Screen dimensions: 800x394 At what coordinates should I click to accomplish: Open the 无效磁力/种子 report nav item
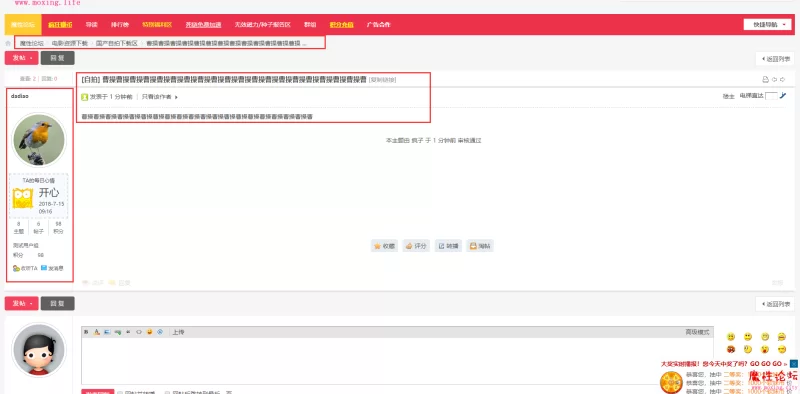pyautogui.click(x=262, y=24)
